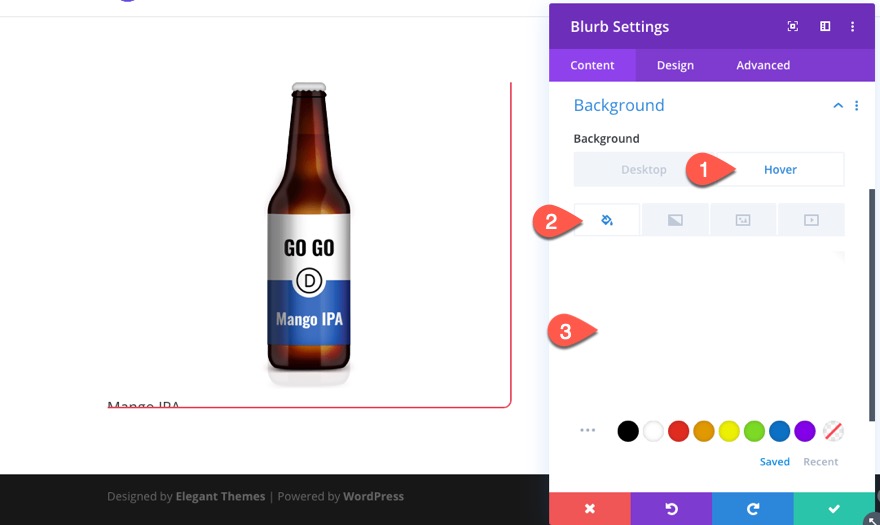Screen dimensions: 880x525
Task: Toggle background to Hover mode
Action: point(780,170)
